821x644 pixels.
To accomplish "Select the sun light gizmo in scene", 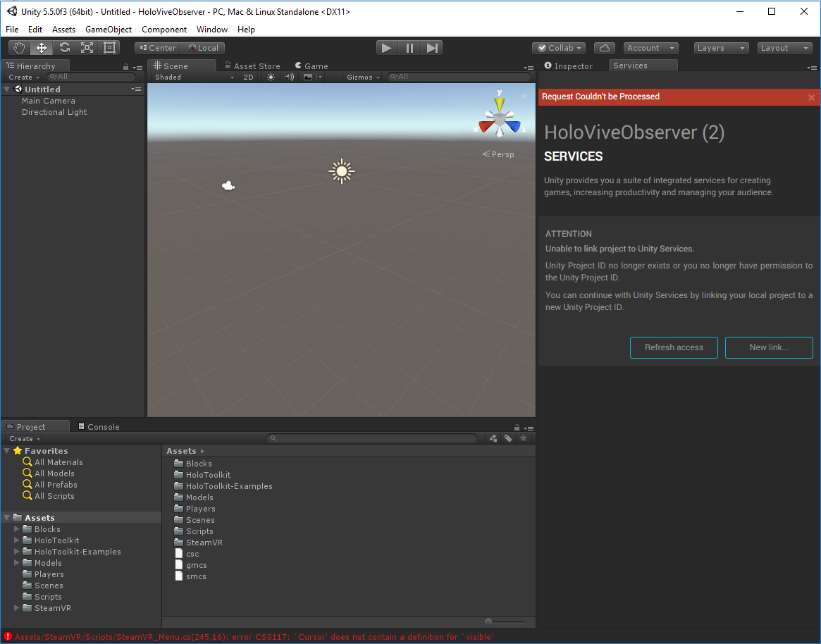I will [342, 171].
